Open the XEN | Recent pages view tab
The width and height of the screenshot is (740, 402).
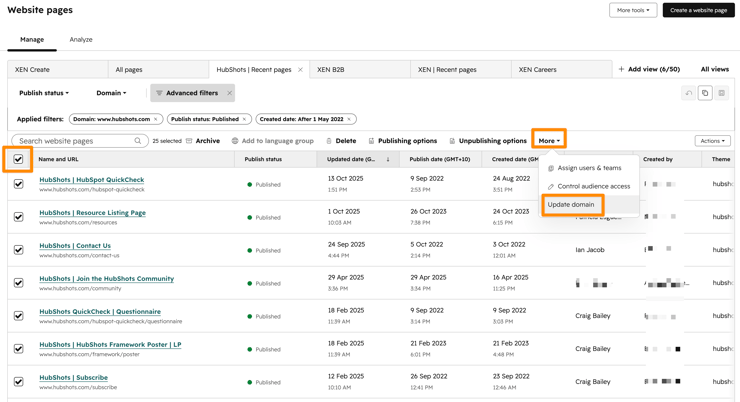click(461, 69)
